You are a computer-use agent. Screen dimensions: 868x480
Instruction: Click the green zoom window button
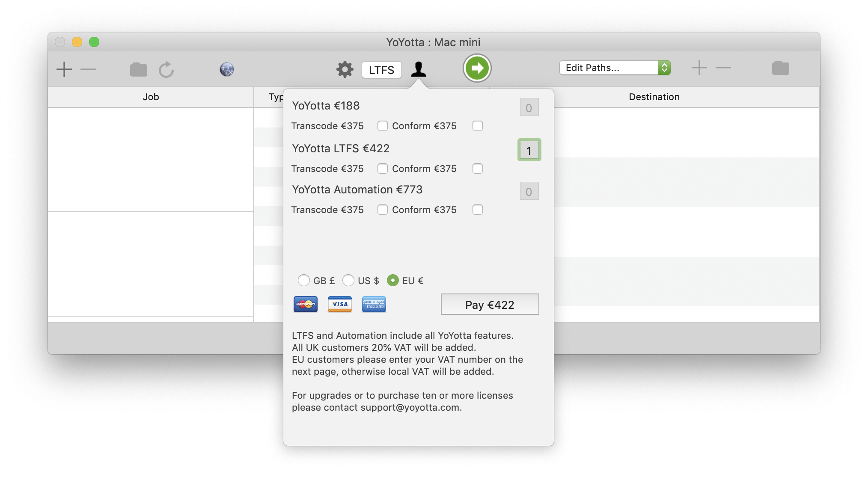click(94, 42)
